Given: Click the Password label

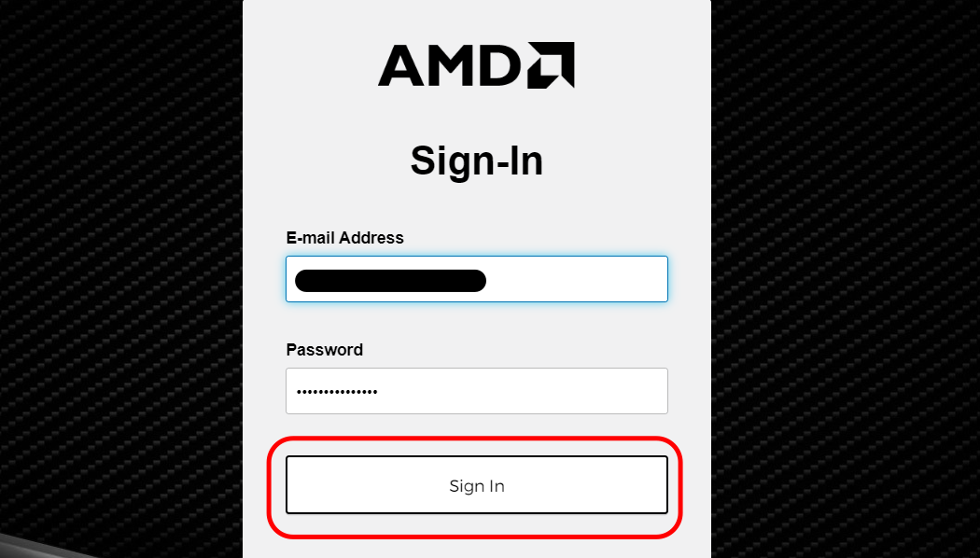Looking at the screenshot, I should point(324,349).
